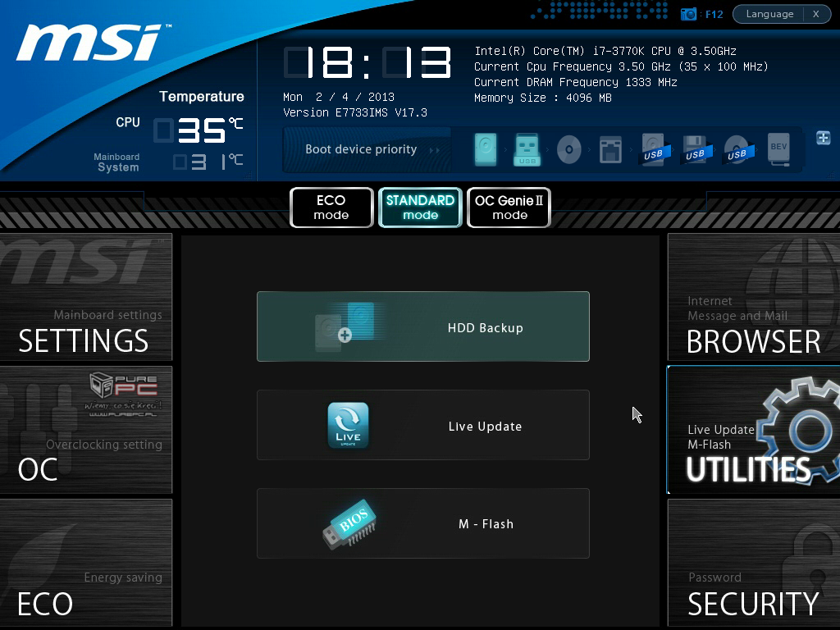Click the BIOS USB stick M-Flash icon

coord(349,524)
